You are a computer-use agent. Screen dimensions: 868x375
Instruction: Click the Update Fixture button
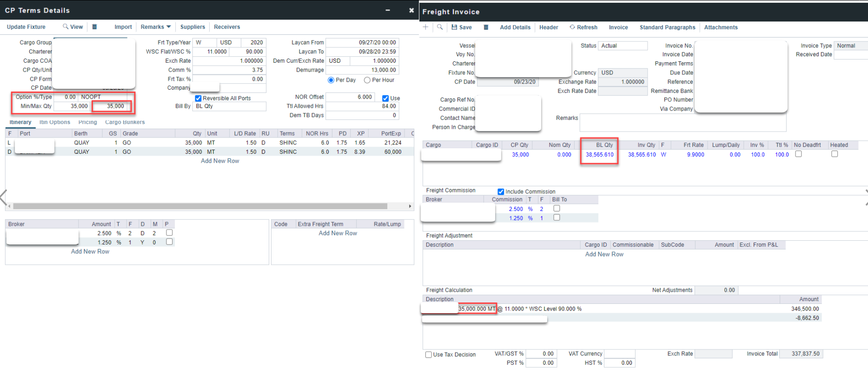(x=26, y=27)
